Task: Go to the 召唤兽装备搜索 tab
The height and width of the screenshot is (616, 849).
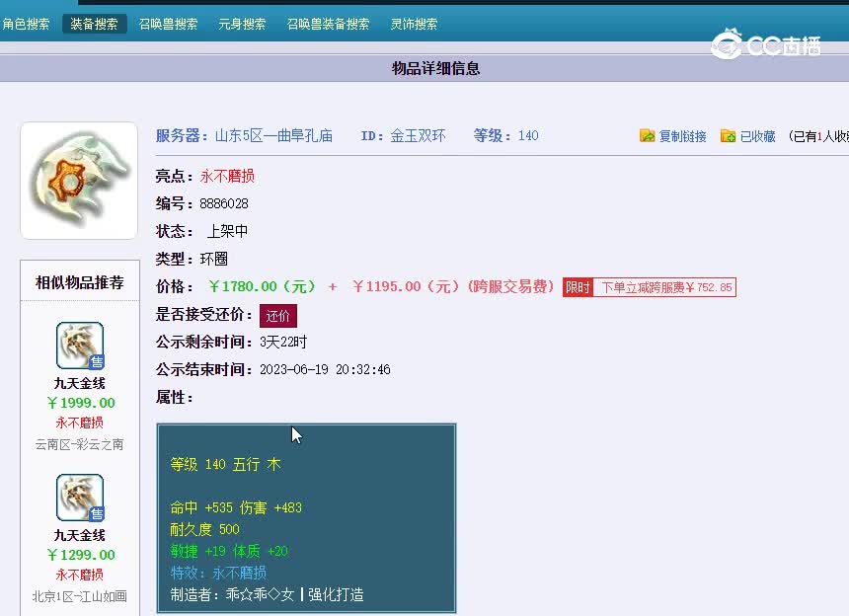Action: pos(328,24)
